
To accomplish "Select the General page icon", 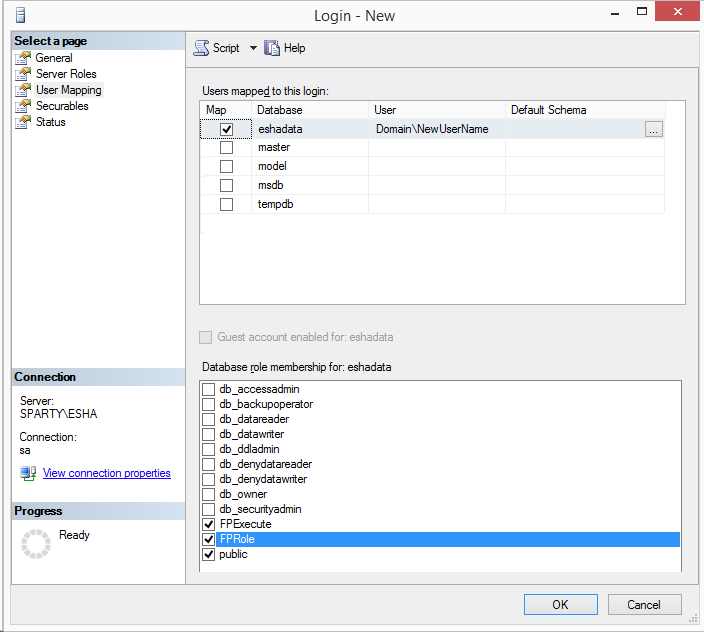I will click(23, 58).
